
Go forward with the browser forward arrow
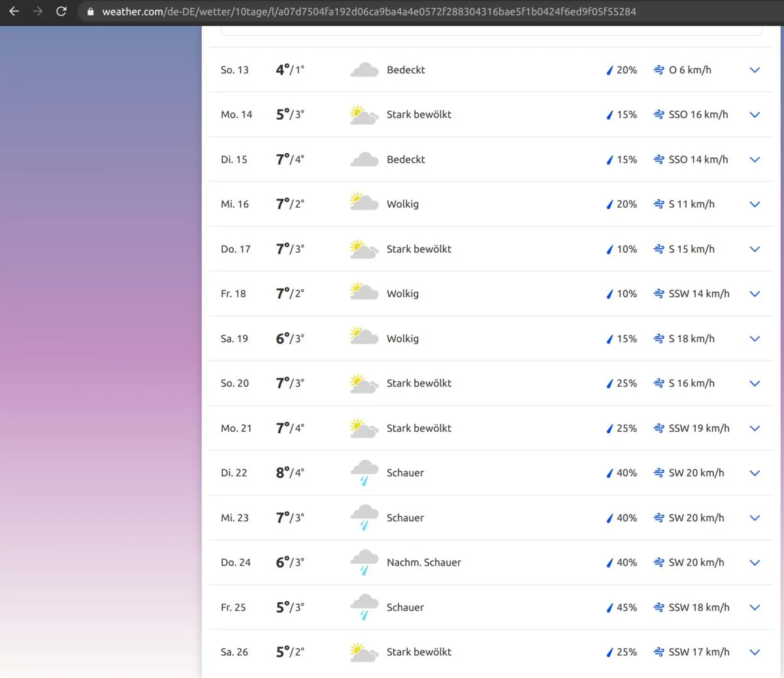(x=37, y=11)
